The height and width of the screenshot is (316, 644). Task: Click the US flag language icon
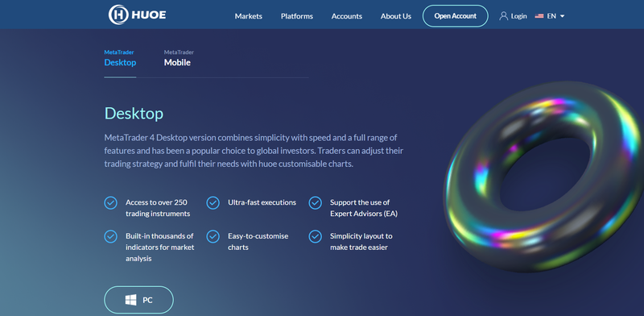click(539, 16)
